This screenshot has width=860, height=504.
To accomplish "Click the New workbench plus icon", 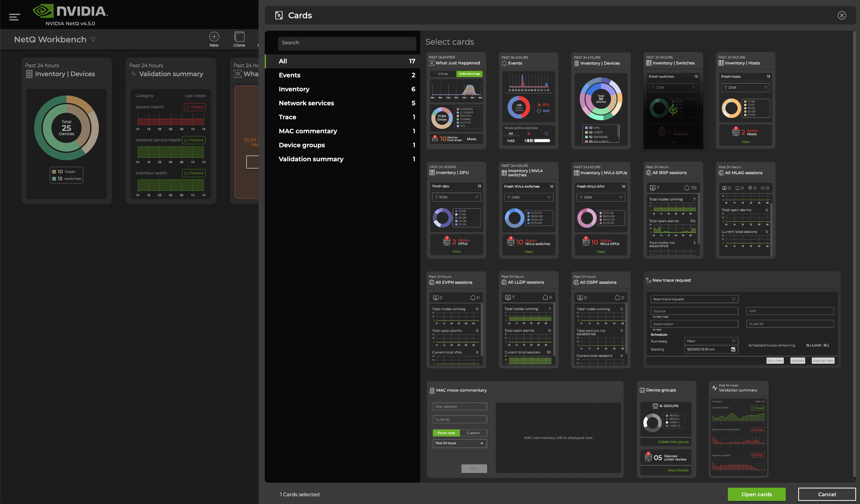I will point(214,37).
